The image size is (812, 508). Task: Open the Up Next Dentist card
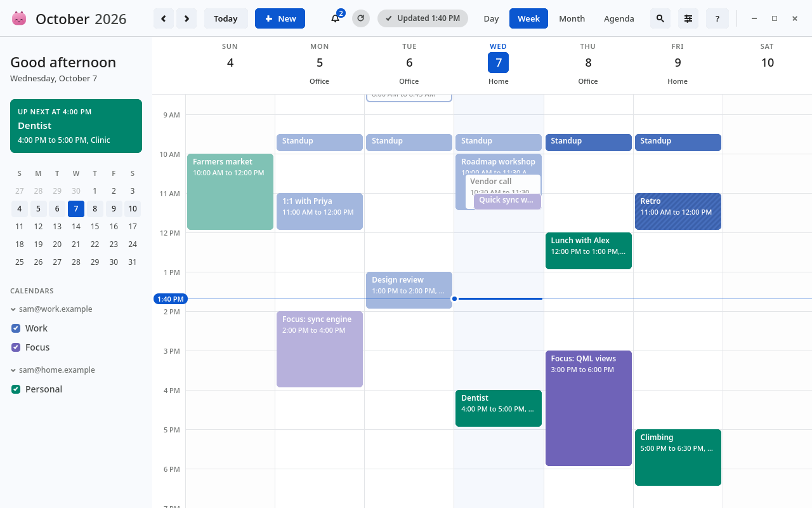click(76, 126)
